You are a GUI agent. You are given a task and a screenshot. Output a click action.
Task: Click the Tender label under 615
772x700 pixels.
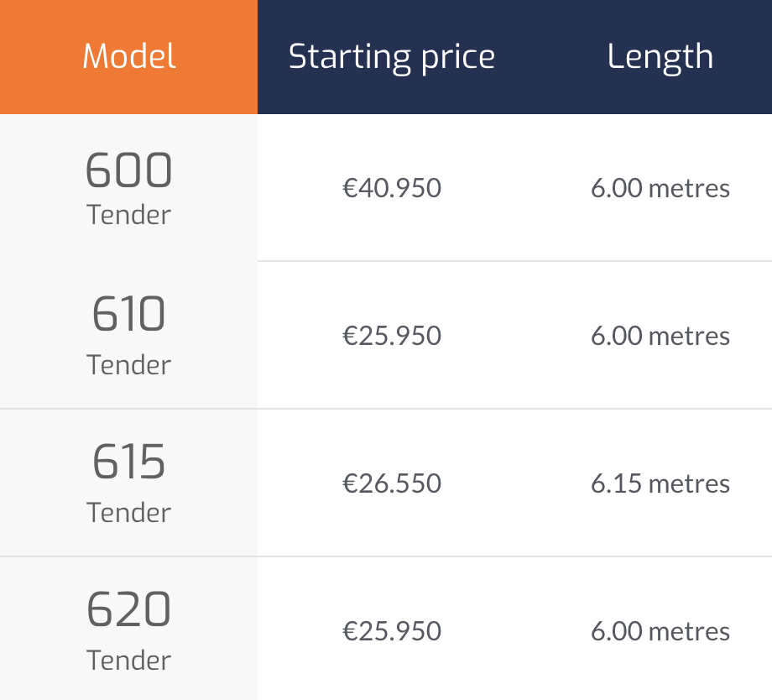tap(129, 512)
